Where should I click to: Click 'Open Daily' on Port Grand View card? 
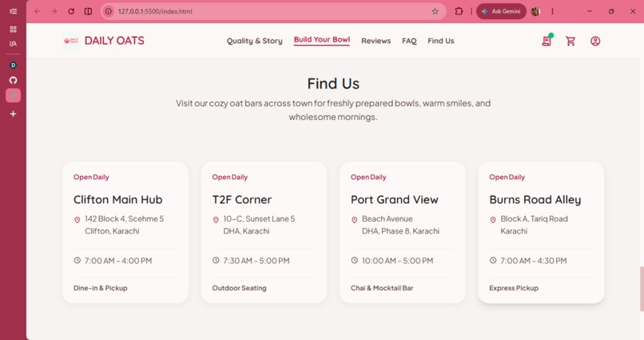pyautogui.click(x=368, y=177)
